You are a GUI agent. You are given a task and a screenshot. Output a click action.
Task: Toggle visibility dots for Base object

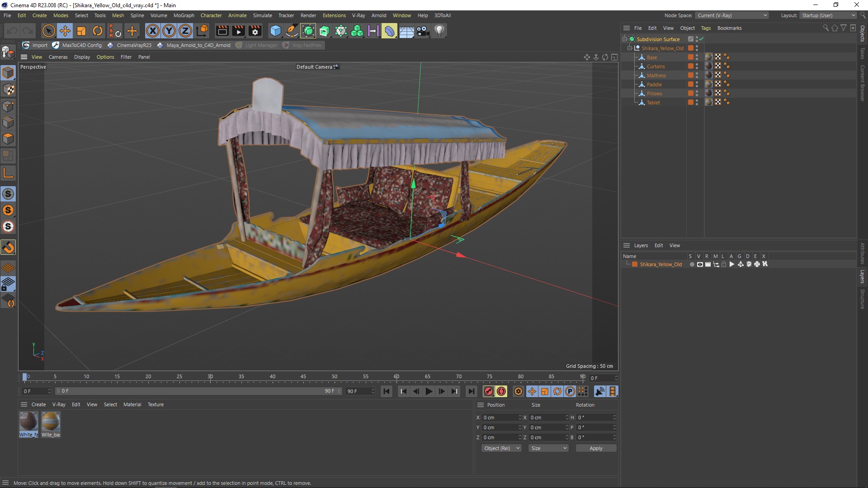click(697, 57)
